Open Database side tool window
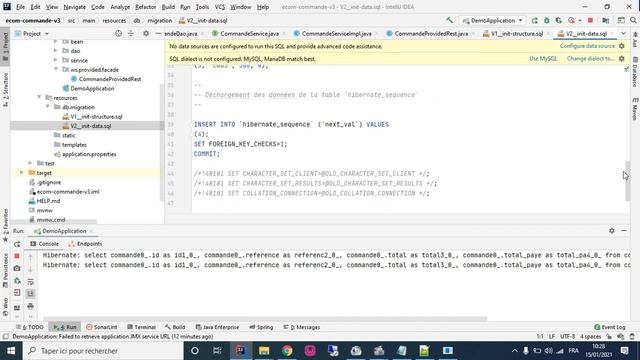Viewport: 640px width, 360px height. (635, 72)
